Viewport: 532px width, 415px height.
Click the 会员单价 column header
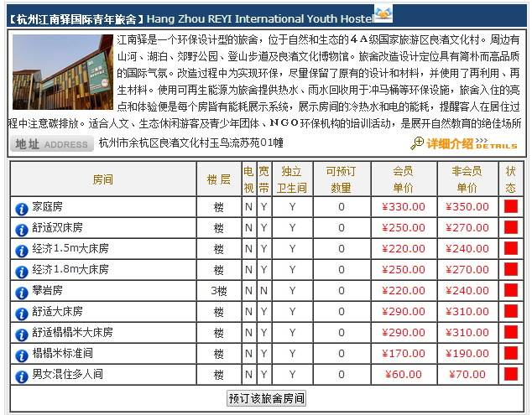(x=403, y=179)
